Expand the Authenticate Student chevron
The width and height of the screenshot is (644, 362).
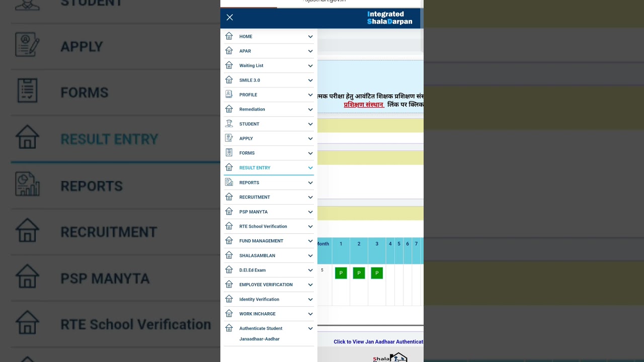310,329
